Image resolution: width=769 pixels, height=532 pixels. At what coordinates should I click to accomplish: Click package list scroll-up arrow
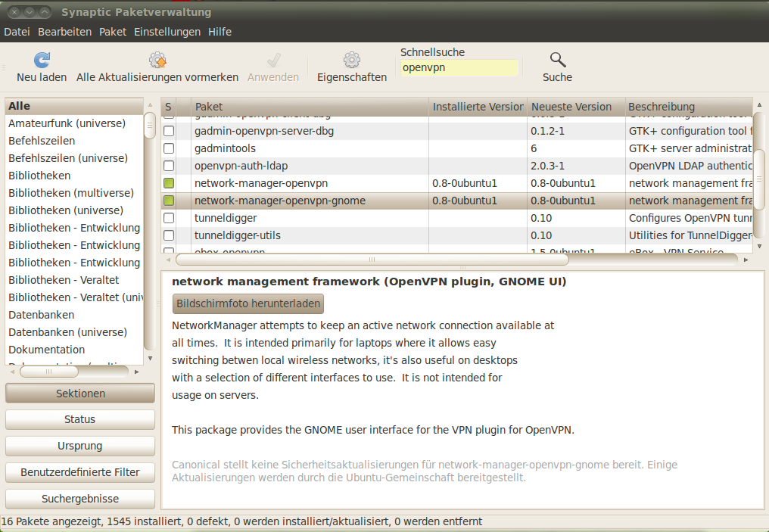pyautogui.click(x=759, y=104)
